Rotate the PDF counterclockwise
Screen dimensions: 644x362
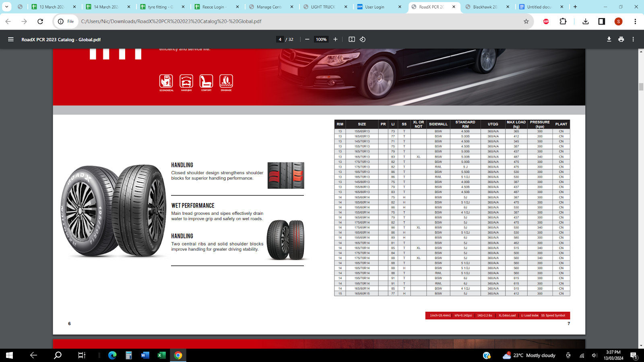363,39
